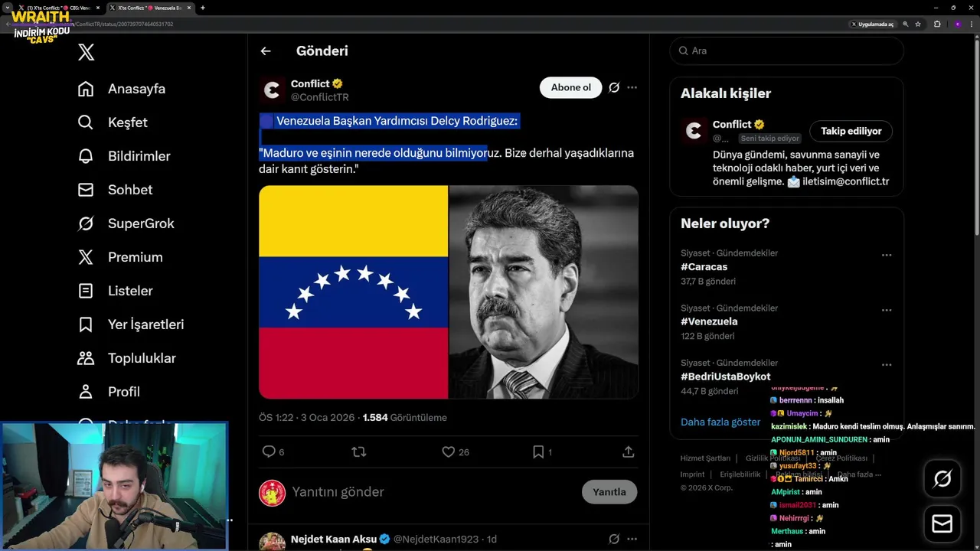Open more options for #Venezuela trend
Screen dimensions: 980x551
pos(887,310)
